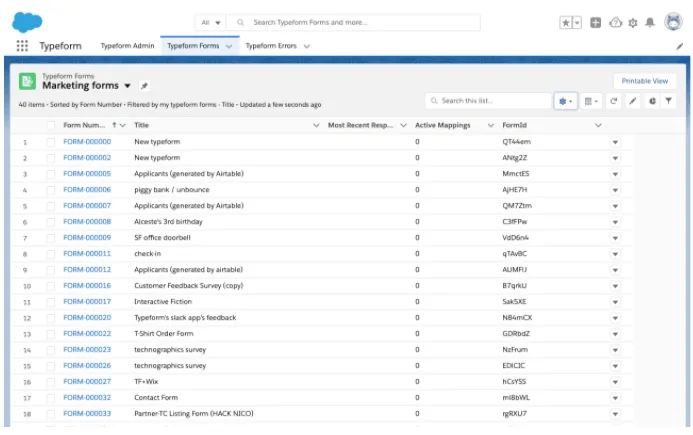
Task: Open the FORM-000016 record link
Action: 87,286
